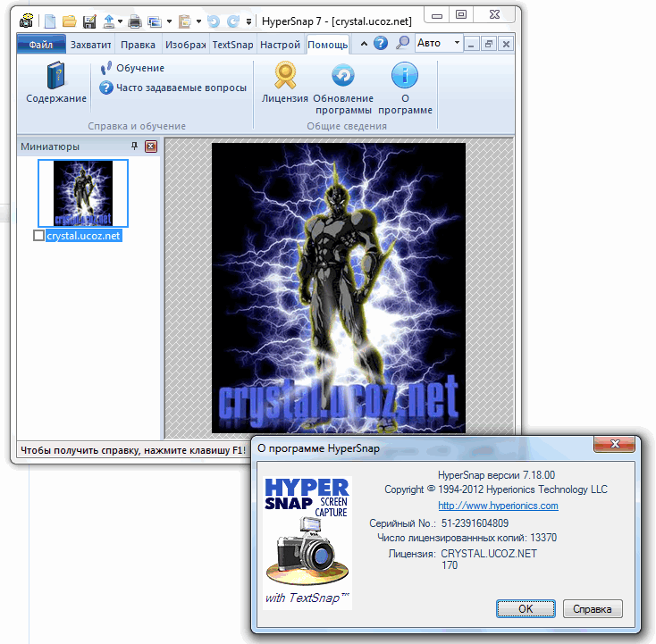The width and height of the screenshot is (656, 644).
Task: Click the upload icon in quick toolbar
Action: click(109, 21)
